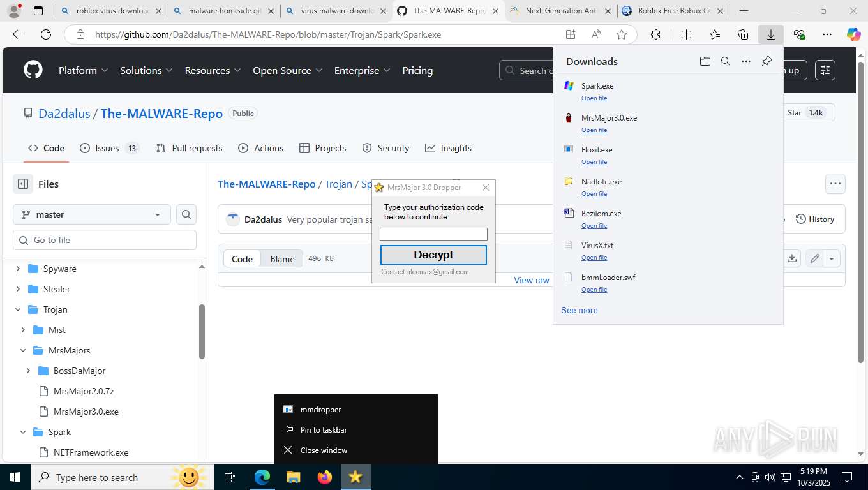Download raw file icon

pyautogui.click(x=791, y=258)
